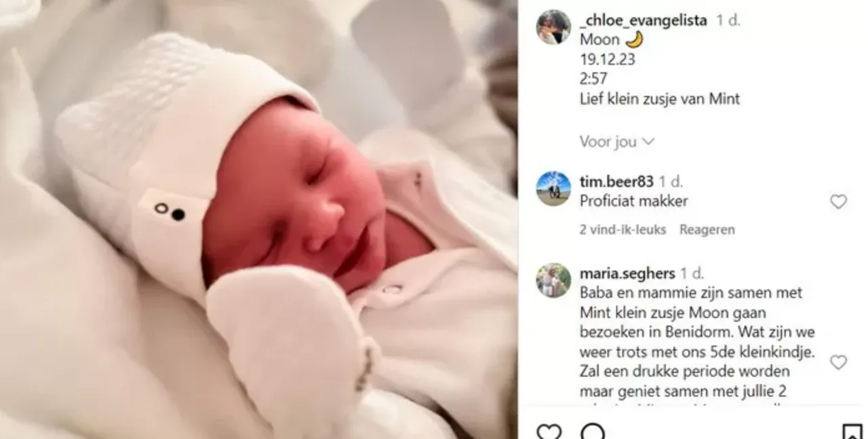The image size is (868, 439).
Task: Open the maria.seghers username link
Action: (627, 273)
